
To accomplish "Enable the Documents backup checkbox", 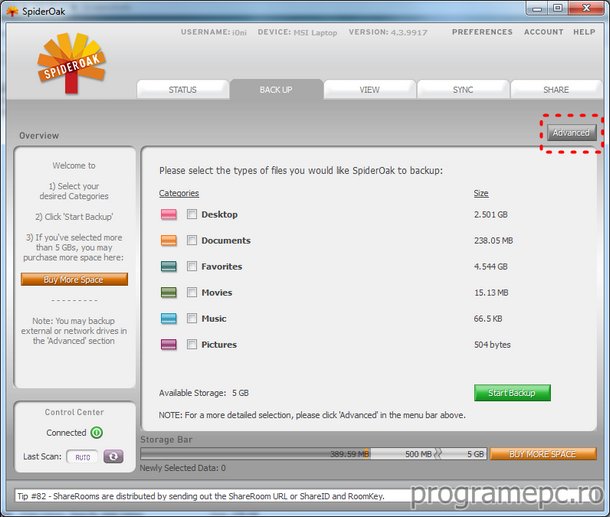I will [x=191, y=240].
